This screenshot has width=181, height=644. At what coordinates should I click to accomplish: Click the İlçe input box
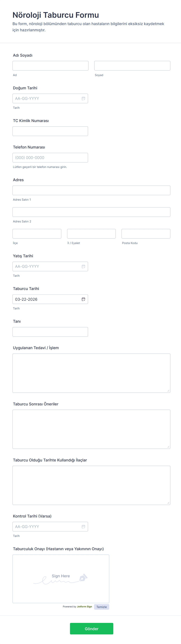click(37, 234)
